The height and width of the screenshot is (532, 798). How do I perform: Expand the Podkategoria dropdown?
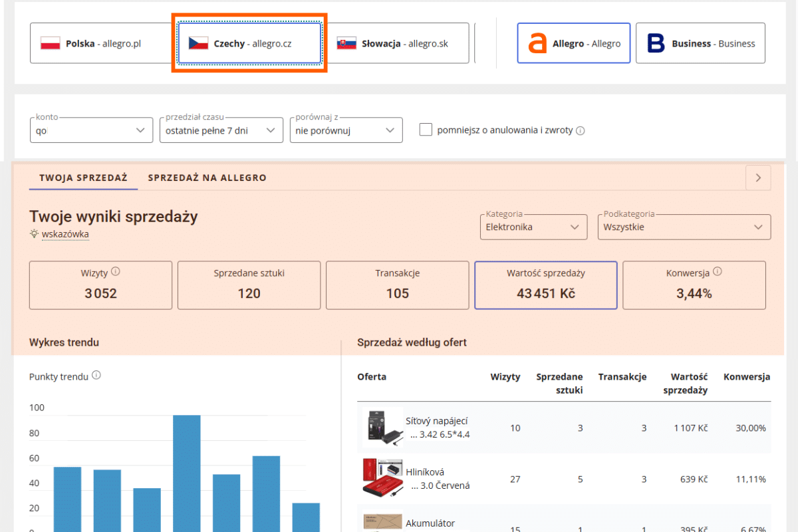click(684, 227)
